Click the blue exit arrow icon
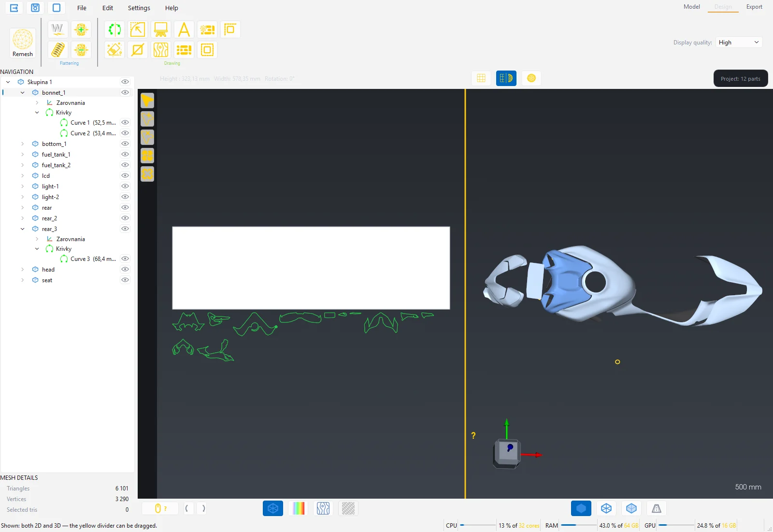This screenshot has height=532, width=773. [x=14, y=8]
